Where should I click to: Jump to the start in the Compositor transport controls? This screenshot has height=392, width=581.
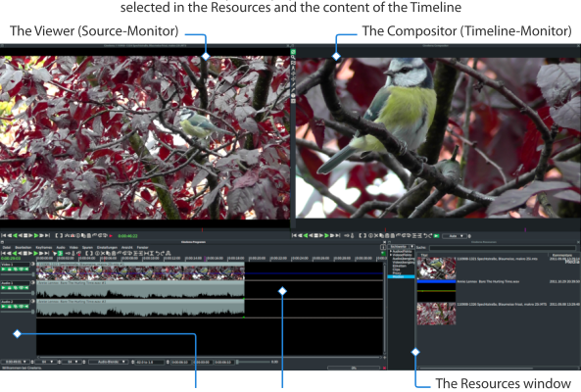(294, 235)
